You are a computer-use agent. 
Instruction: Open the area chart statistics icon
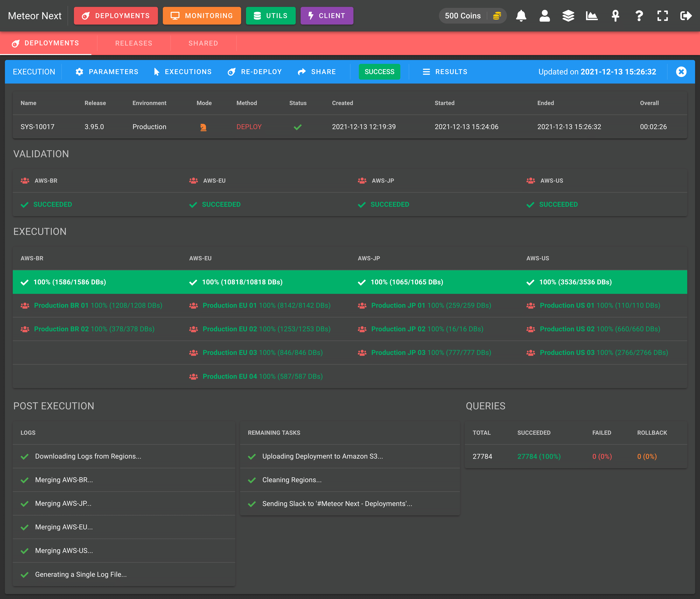coord(592,16)
